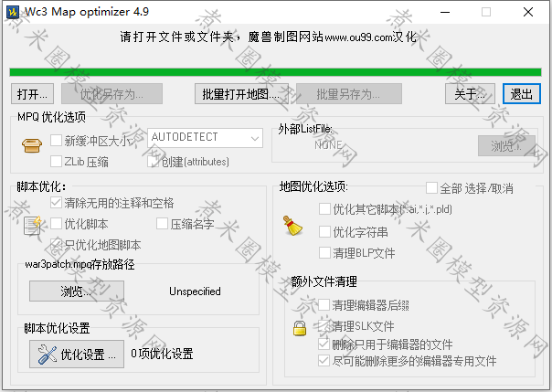552x392 pixels.
Task: Click the green progress bar
Action: 275,72
